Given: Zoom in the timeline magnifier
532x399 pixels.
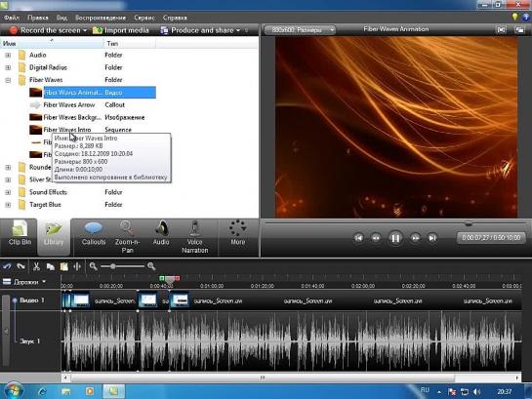Looking at the screenshot, I should point(151,266).
